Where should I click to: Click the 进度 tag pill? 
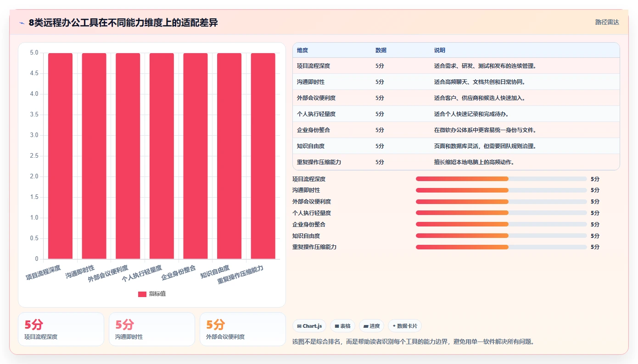coord(371,326)
